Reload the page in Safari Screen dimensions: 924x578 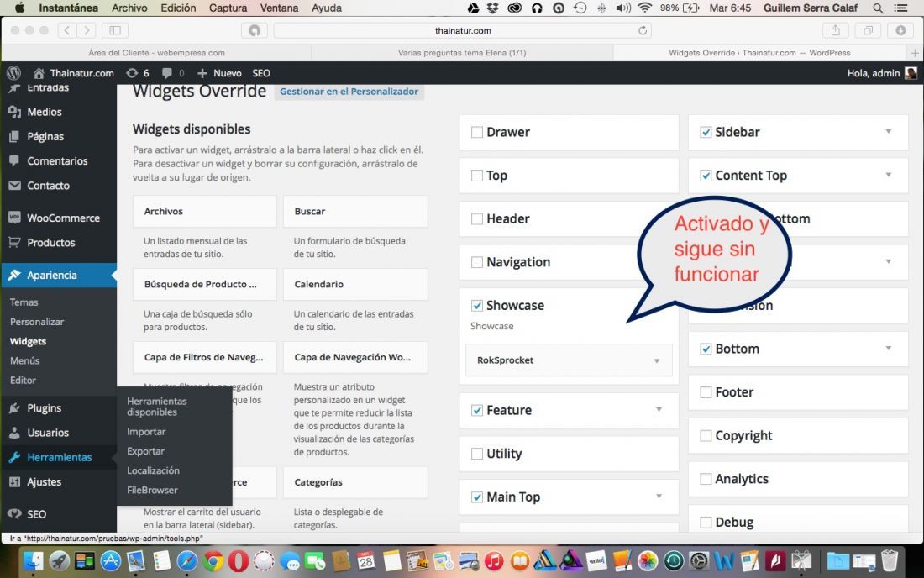click(643, 30)
